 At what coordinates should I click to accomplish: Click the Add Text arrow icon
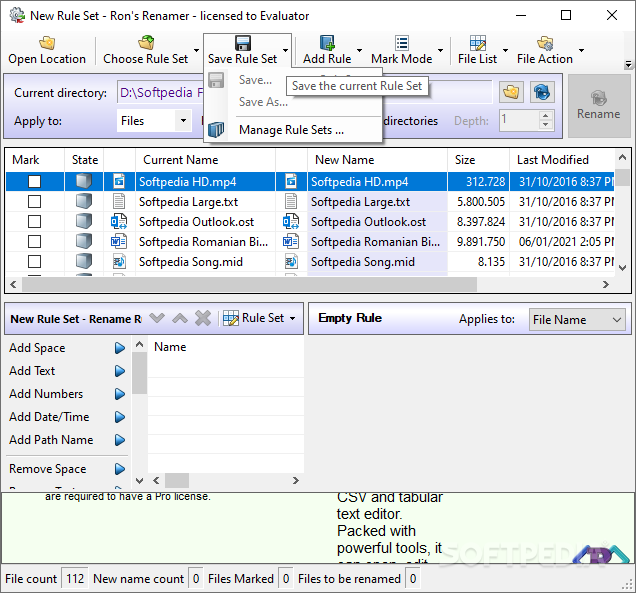coord(120,371)
